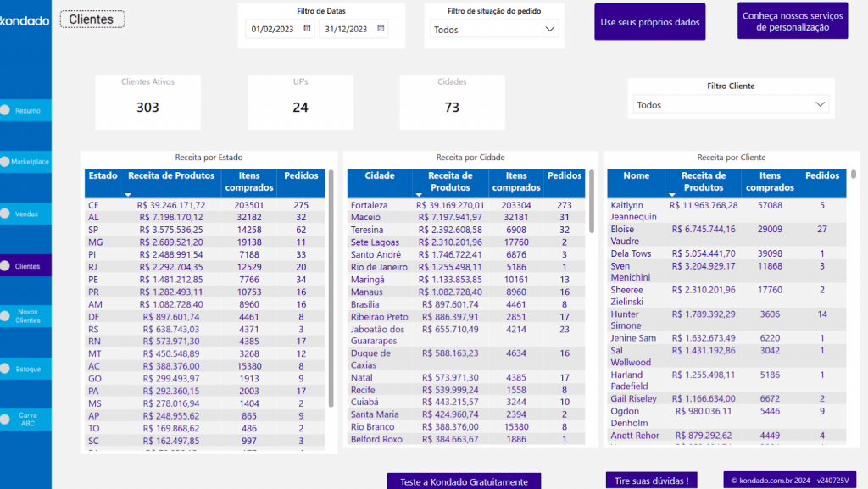Open the start date calendar picker

tap(306, 29)
